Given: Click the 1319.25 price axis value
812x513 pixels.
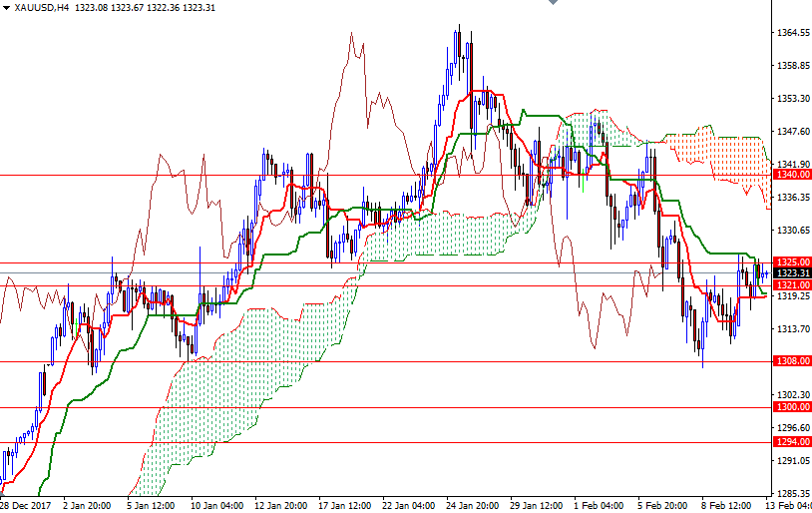Looking at the screenshot, I should pyautogui.click(x=793, y=295).
